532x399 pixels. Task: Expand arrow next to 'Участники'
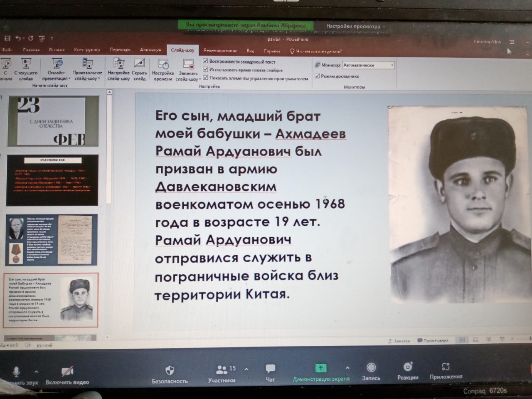246,369
